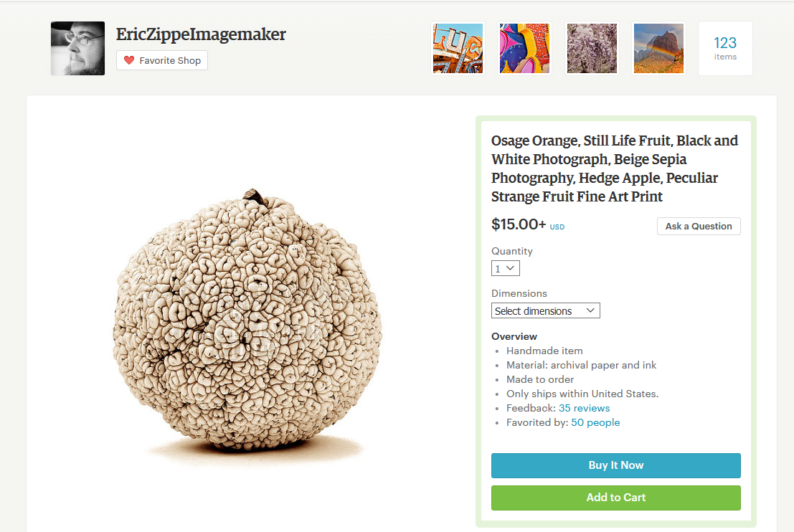Open the EricZippeImagemaker shop name
794x532 pixels.
(x=201, y=34)
